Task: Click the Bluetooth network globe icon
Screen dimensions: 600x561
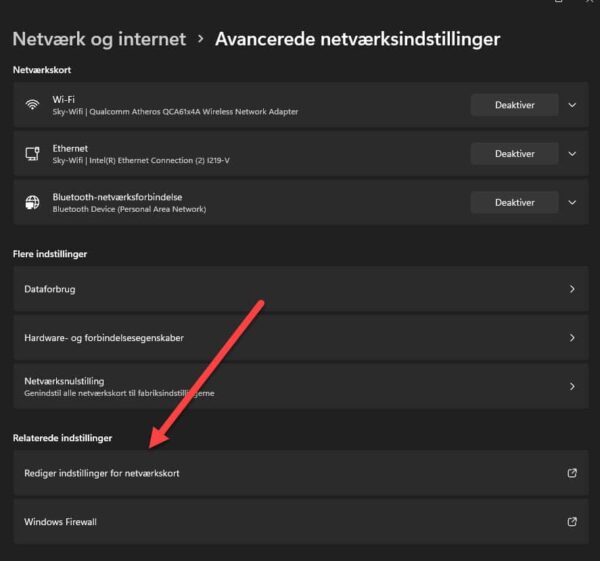Action: (32, 203)
